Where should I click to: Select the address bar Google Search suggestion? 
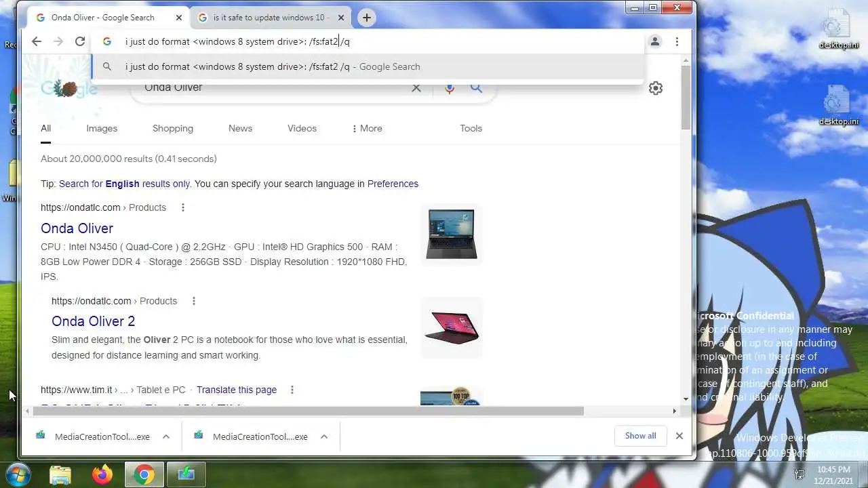pos(368,66)
